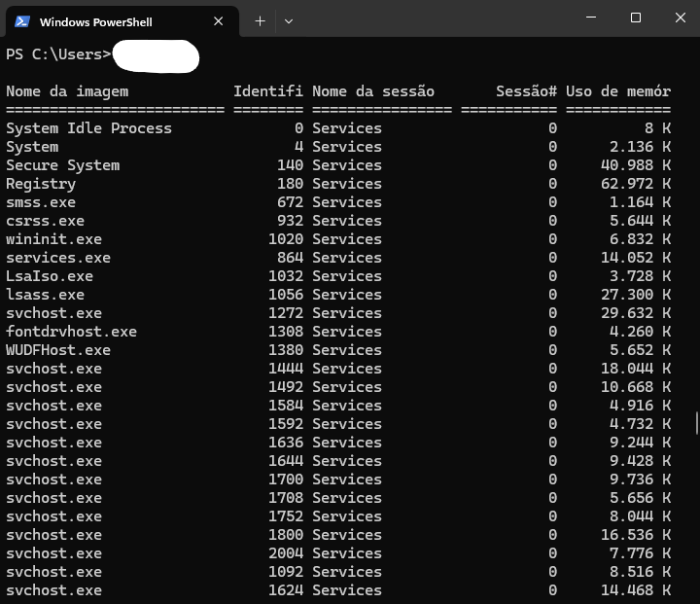This screenshot has height=604, width=700.
Task: Click the memory value 6.832 K
Action: (x=640, y=239)
